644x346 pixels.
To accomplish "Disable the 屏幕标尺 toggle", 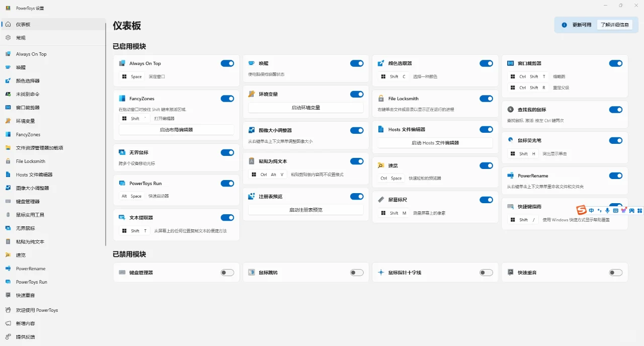I will [x=486, y=200].
